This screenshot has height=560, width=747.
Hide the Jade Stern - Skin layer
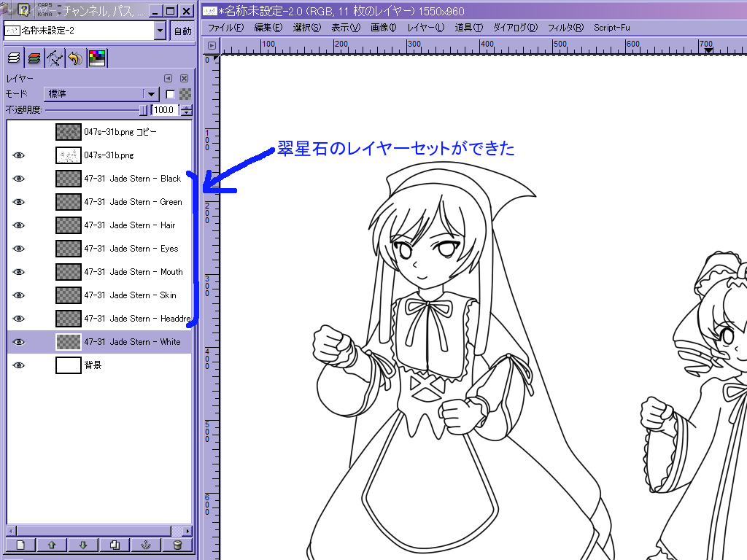coord(18,295)
